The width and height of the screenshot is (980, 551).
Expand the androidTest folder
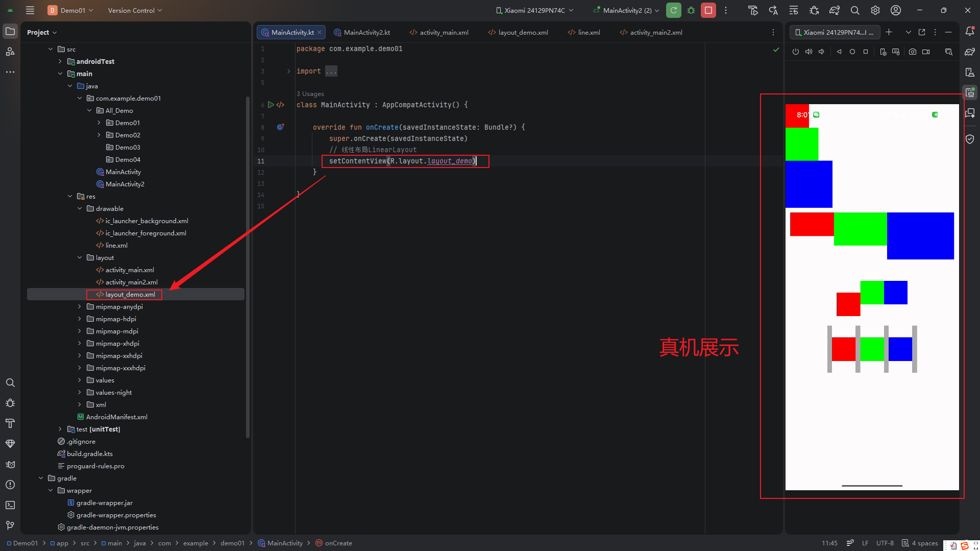[x=60, y=61]
